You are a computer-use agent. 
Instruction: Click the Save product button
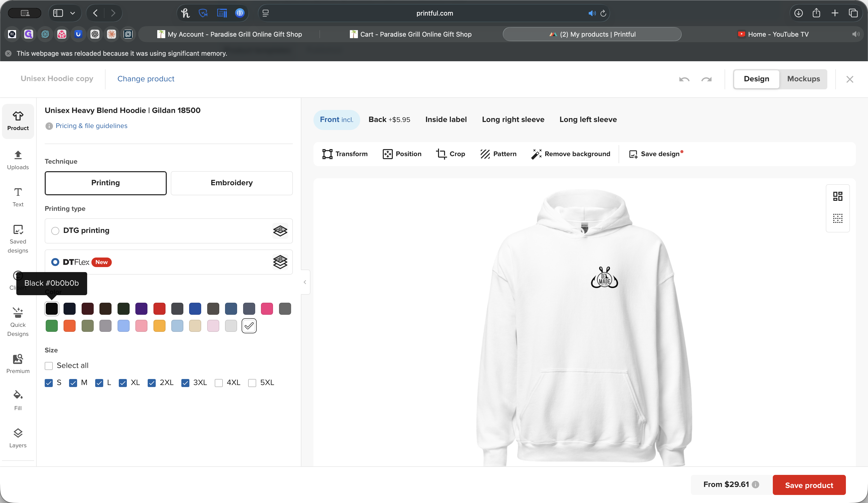pyautogui.click(x=809, y=485)
